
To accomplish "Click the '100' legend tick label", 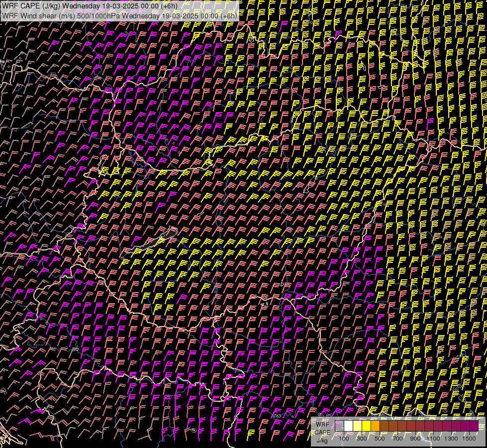I will click(344, 439).
